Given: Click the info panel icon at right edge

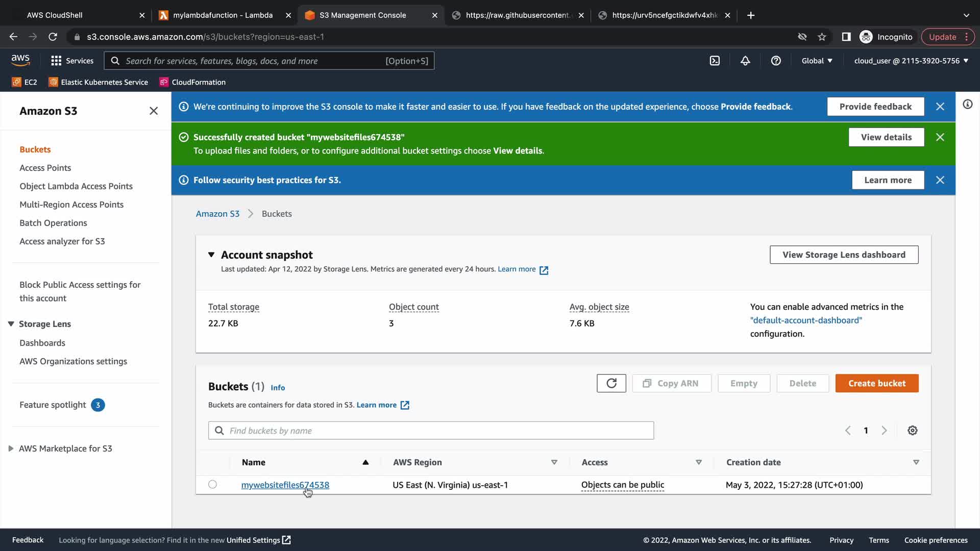Looking at the screenshot, I should pyautogui.click(x=967, y=105).
